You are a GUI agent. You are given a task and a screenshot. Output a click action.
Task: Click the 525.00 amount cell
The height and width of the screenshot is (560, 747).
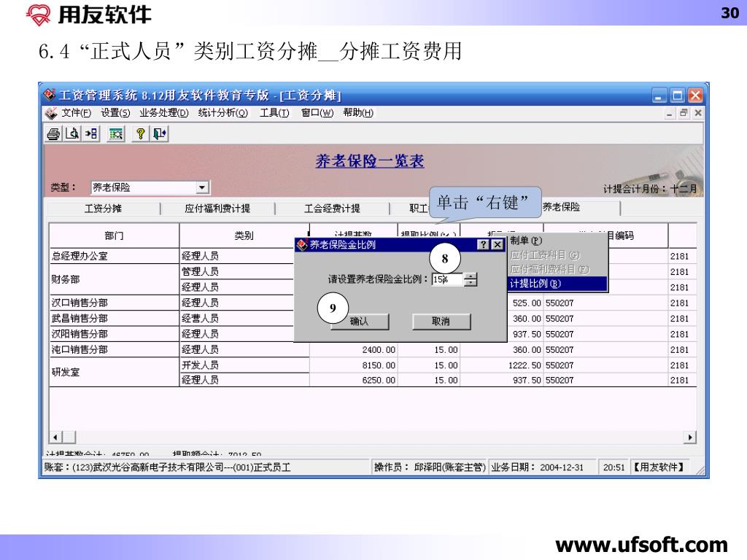pos(525,303)
